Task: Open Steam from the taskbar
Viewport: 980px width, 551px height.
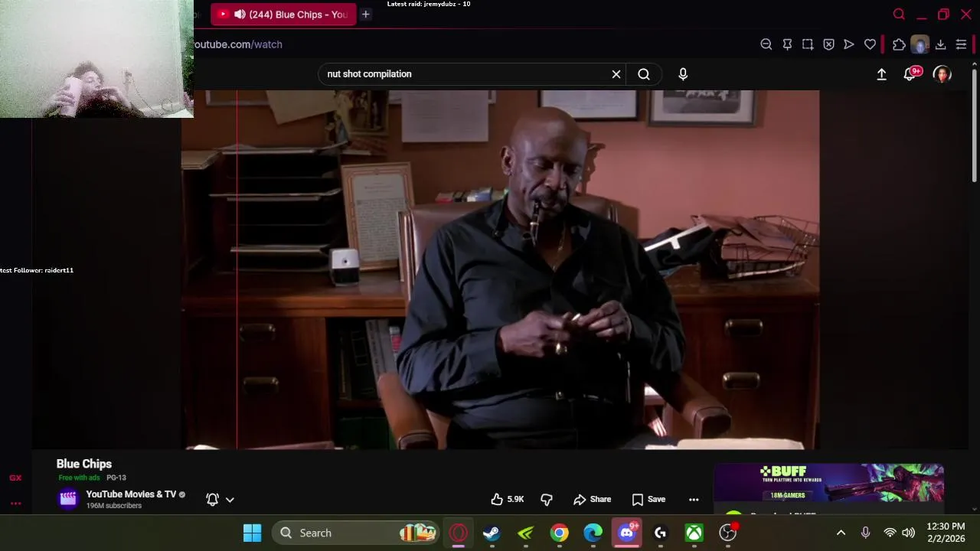Action: (492, 533)
